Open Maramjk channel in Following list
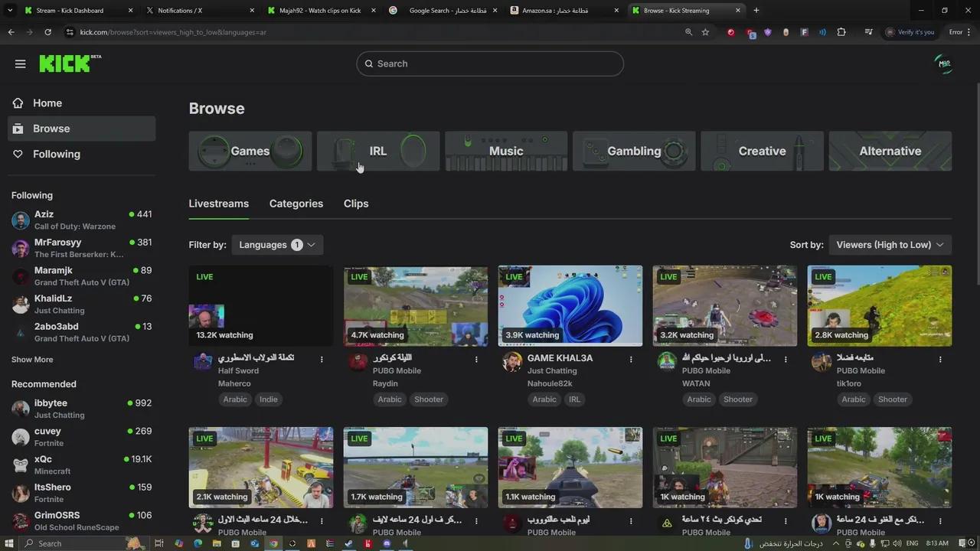The width and height of the screenshot is (980, 551). click(x=82, y=276)
